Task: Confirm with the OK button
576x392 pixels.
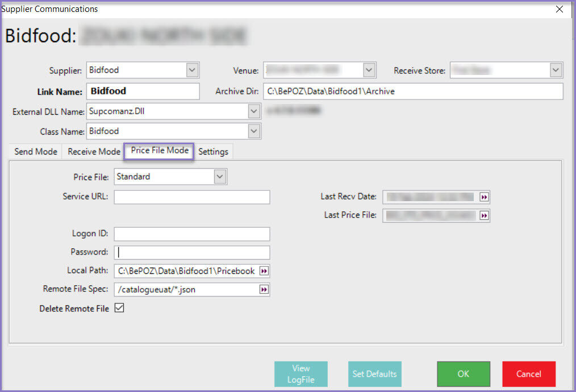Action: 463,374
